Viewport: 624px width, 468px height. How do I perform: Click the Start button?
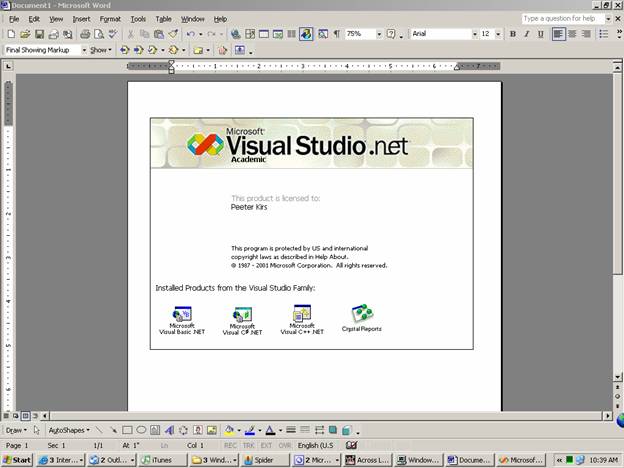(x=17, y=460)
